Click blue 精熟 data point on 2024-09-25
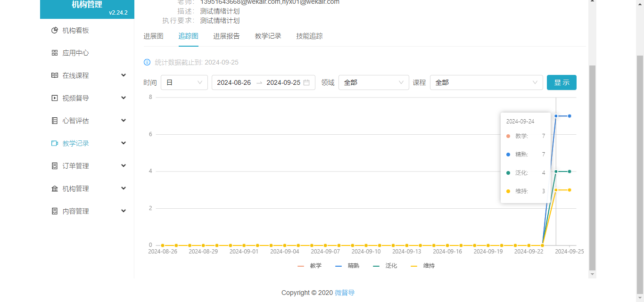Viewport: 644px width, 302px height. [x=570, y=116]
